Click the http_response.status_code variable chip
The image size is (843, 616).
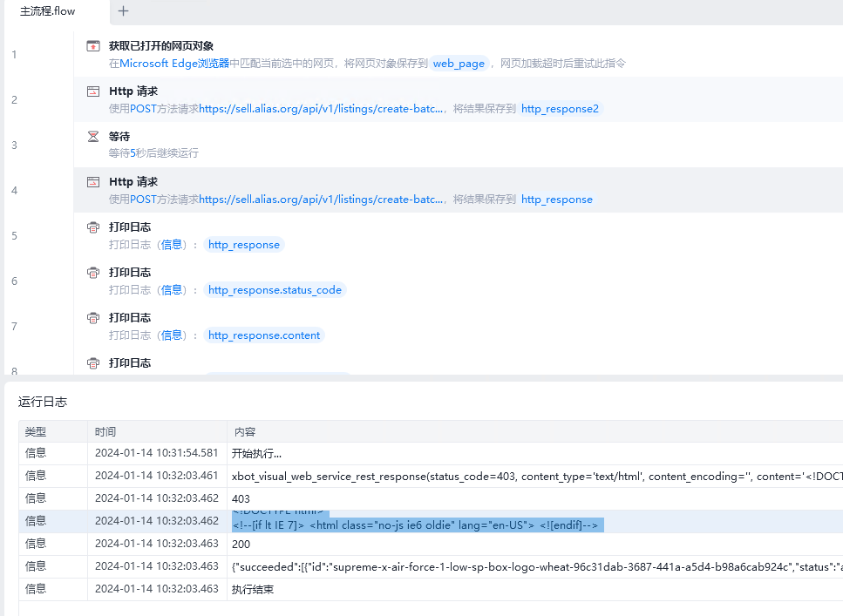275,290
